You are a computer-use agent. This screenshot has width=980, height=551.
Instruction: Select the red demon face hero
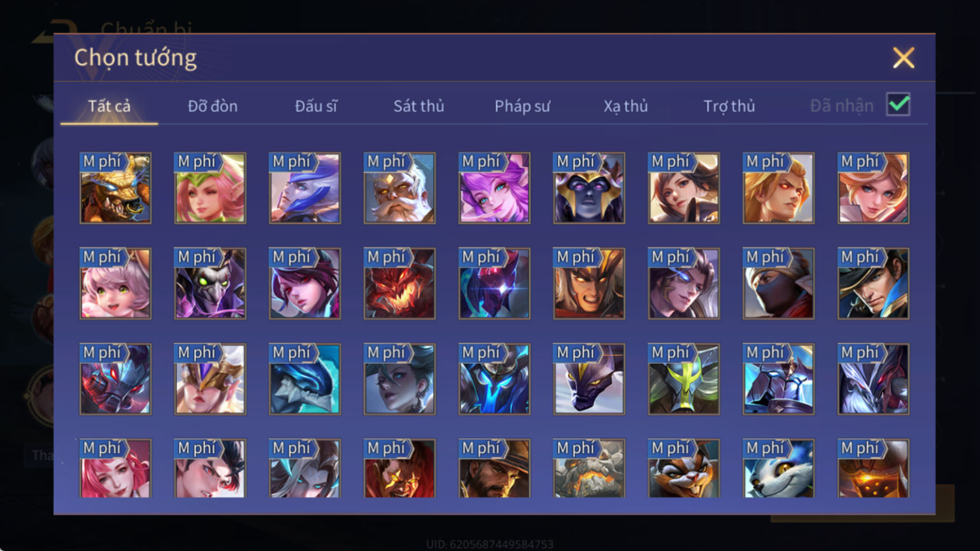399,283
